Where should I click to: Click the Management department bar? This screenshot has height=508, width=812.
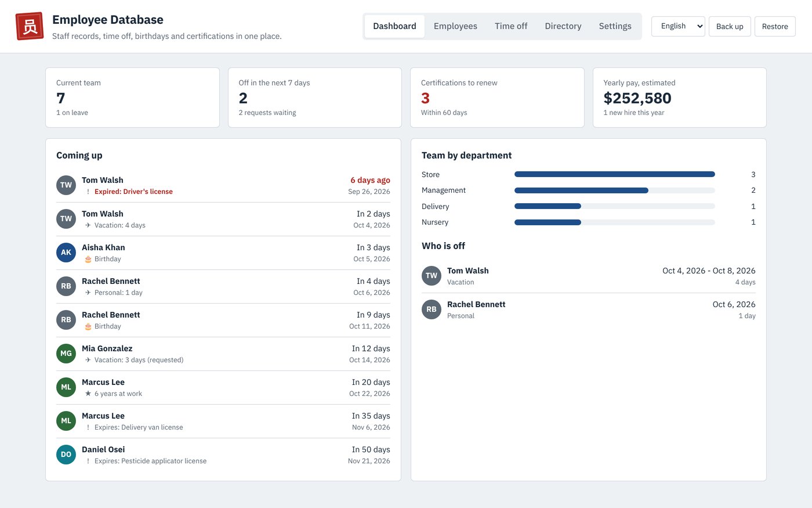tap(615, 190)
